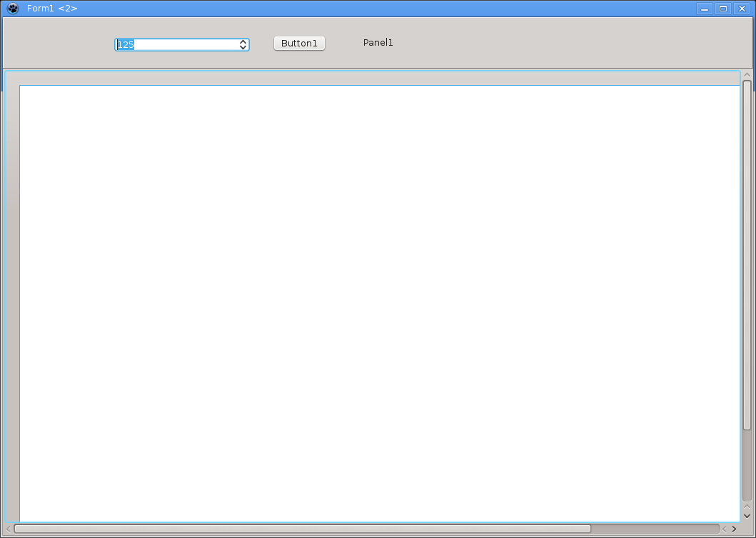Click the up arrow at bottom of vertical scrollbar
This screenshot has width=756, height=538.
click(747, 507)
